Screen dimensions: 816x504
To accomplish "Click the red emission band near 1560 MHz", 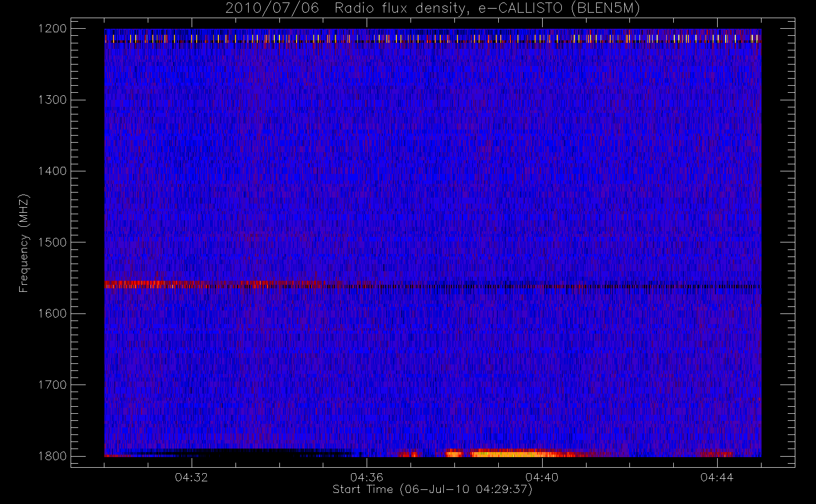I will [214, 284].
